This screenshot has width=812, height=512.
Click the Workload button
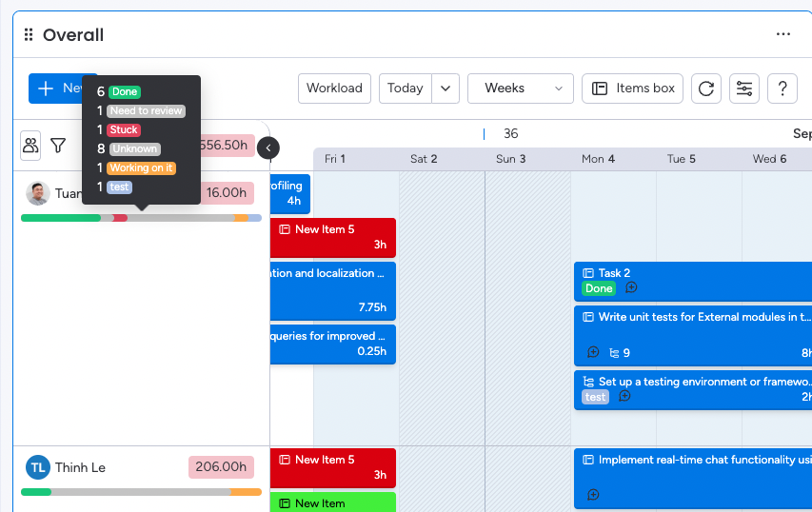coord(334,89)
